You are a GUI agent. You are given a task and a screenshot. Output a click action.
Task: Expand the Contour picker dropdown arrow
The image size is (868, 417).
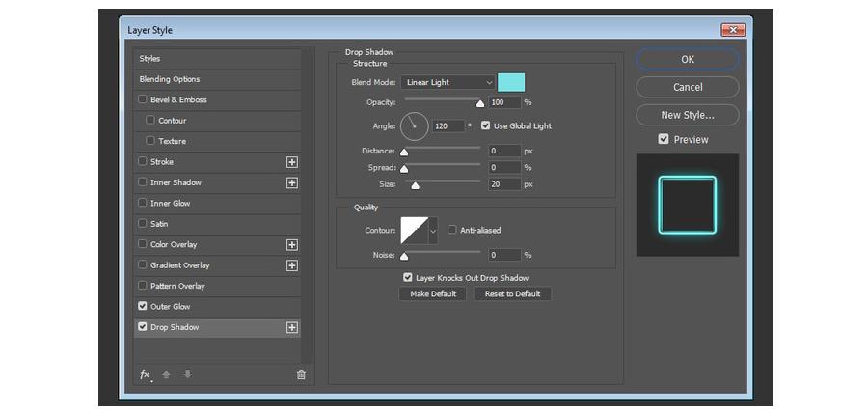tap(433, 231)
